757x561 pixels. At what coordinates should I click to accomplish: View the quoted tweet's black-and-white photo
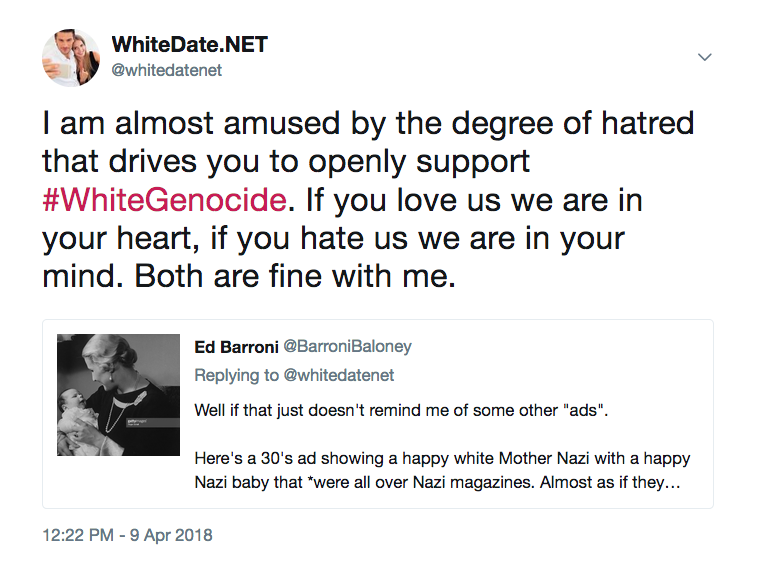click(x=118, y=394)
